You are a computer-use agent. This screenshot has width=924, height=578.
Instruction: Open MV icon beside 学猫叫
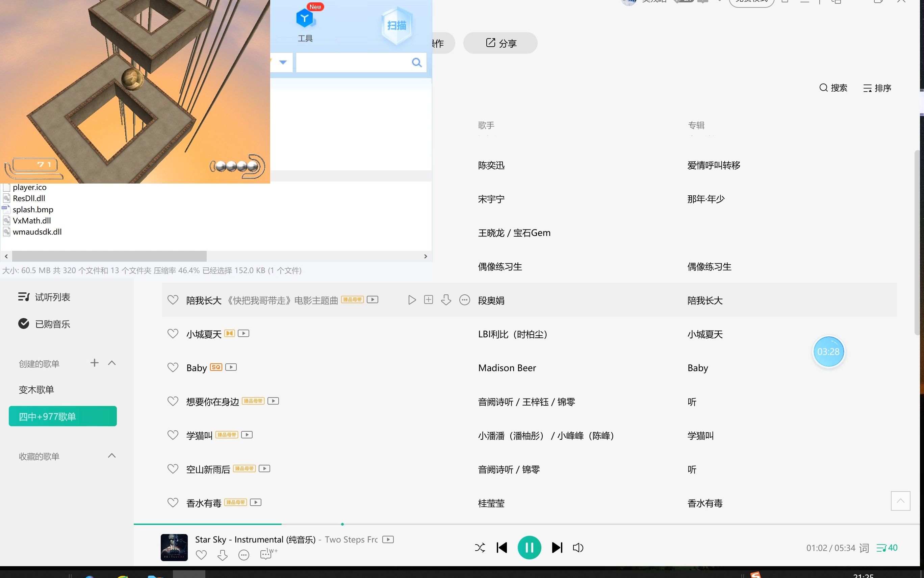click(247, 435)
